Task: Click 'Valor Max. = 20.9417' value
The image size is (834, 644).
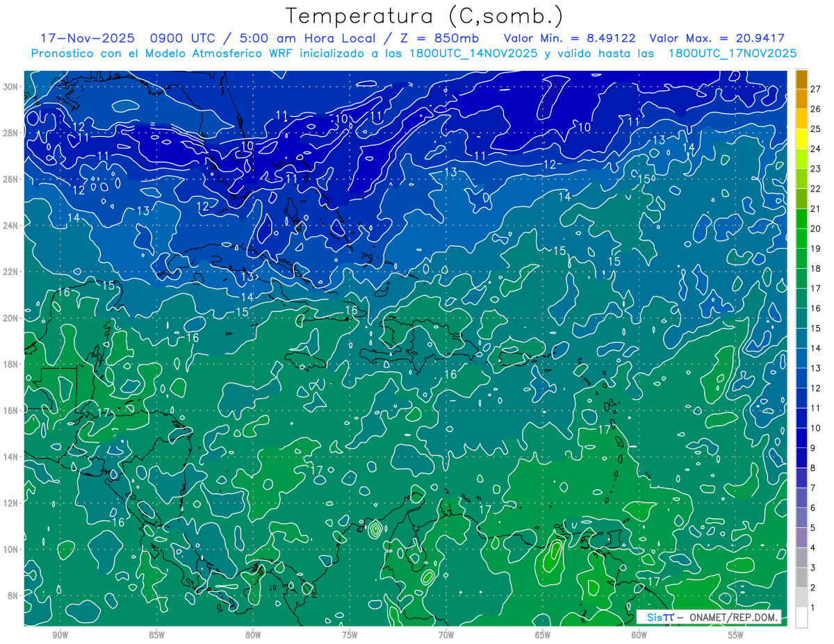Action: point(717,38)
